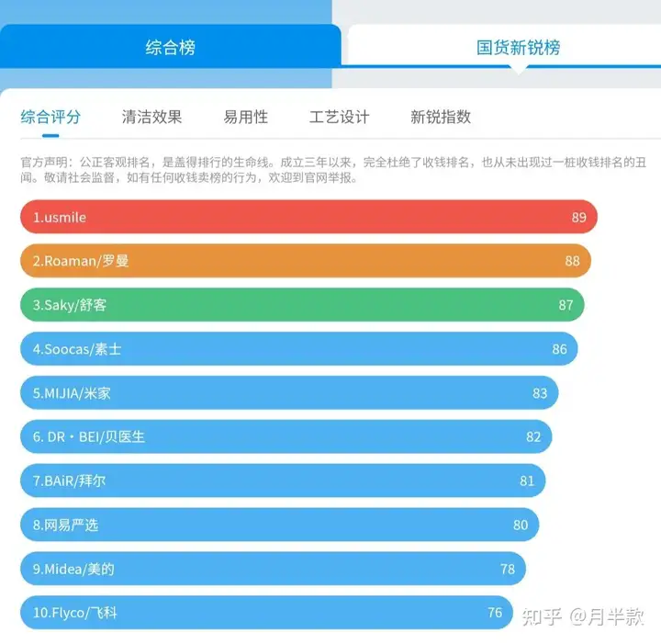This screenshot has width=661, height=644.
Task: Open the 2.Roaman/罗曼 ranking bar
Action: tap(306, 261)
